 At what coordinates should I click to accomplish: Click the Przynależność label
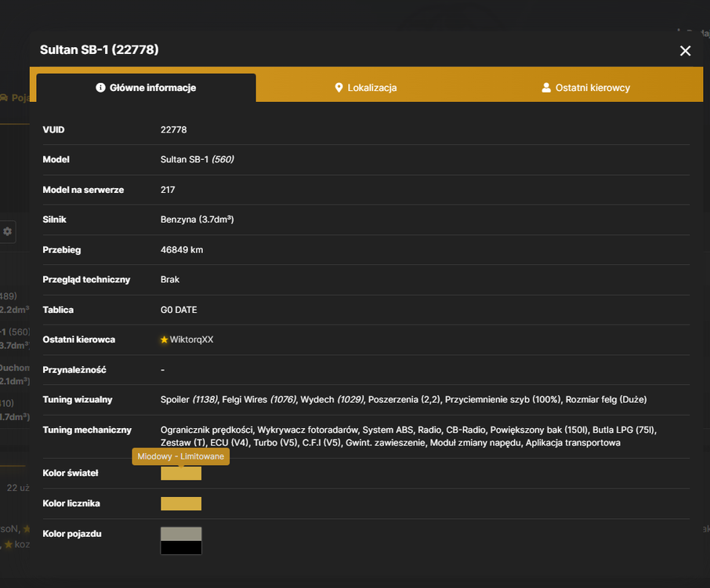[x=74, y=369]
